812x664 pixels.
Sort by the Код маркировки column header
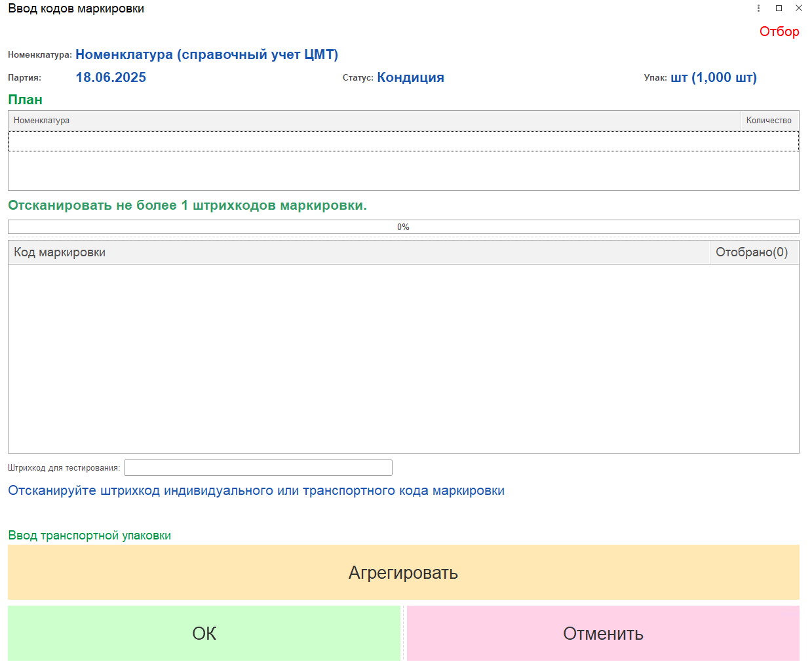358,252
